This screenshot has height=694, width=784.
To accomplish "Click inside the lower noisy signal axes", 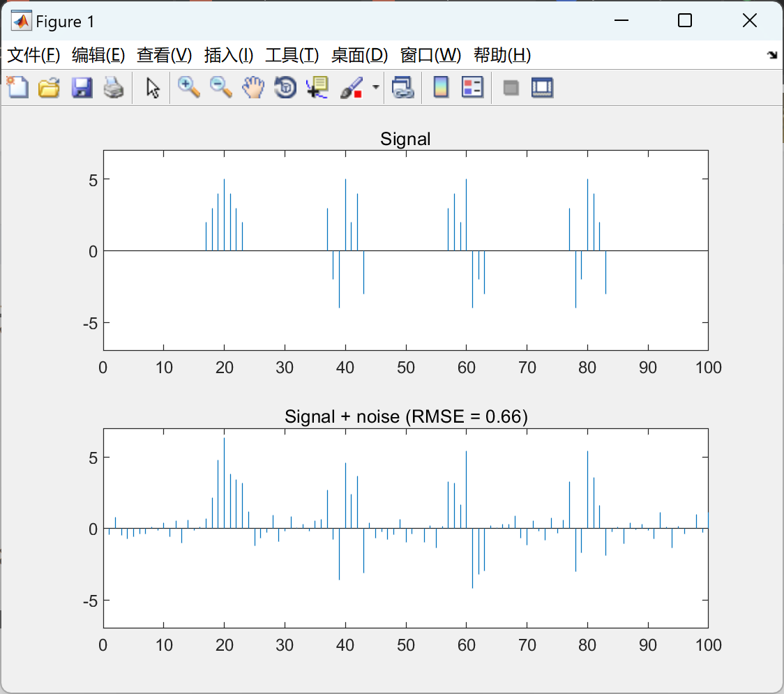I will [405, 528].
